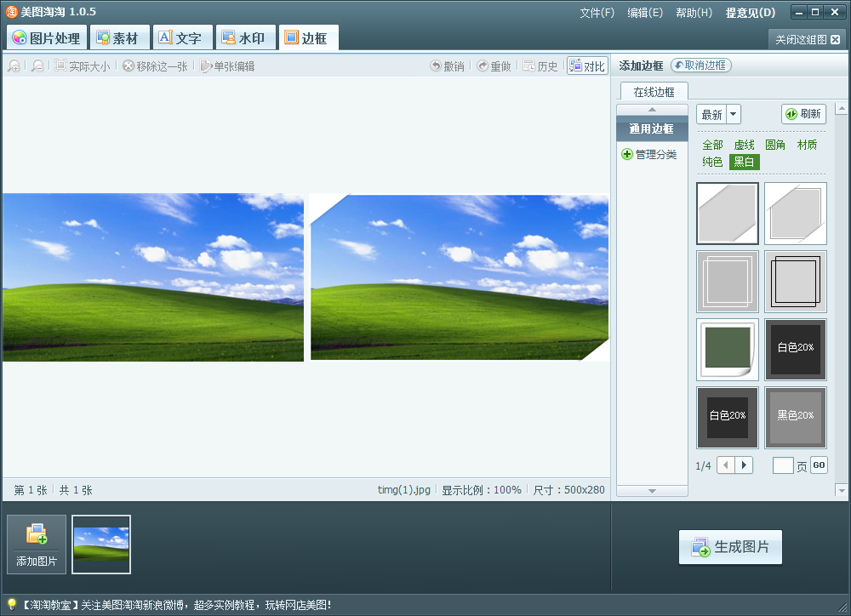The height and width of the screenshot is (616, 851).
Task: Open the 历史 history list
Action: coord(540,66)
